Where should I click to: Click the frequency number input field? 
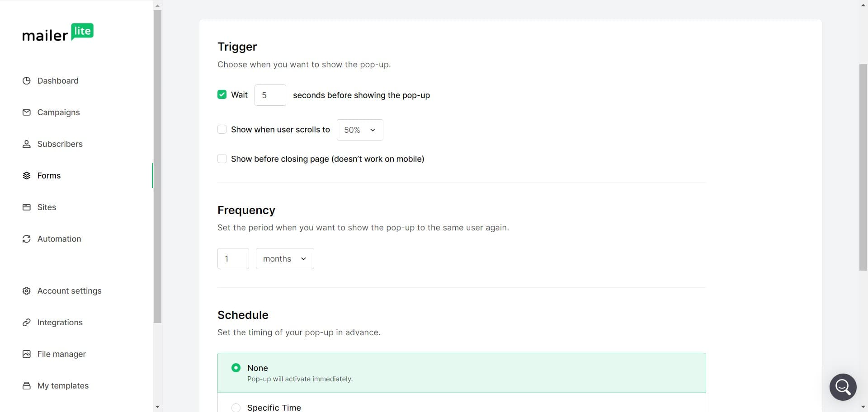pyautogui.click(x=233, y=259)
